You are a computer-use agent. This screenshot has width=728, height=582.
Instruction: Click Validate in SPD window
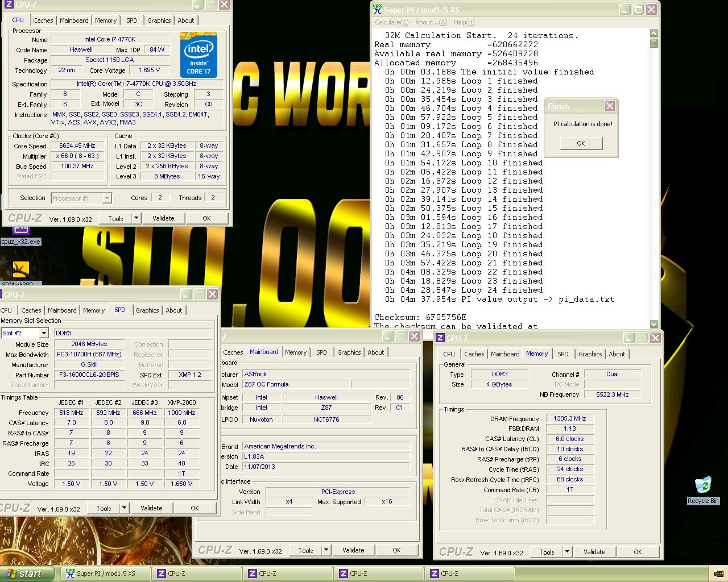151,508
